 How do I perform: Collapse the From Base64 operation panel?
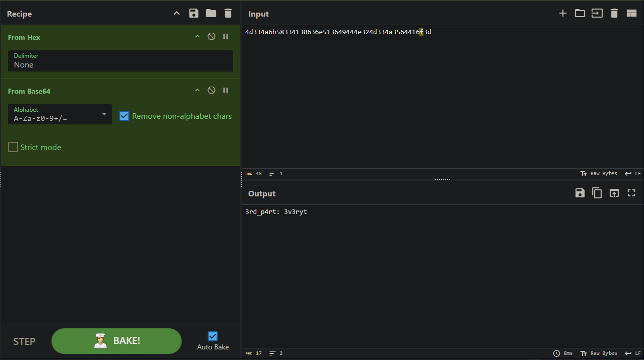click(x=197, y=91)
